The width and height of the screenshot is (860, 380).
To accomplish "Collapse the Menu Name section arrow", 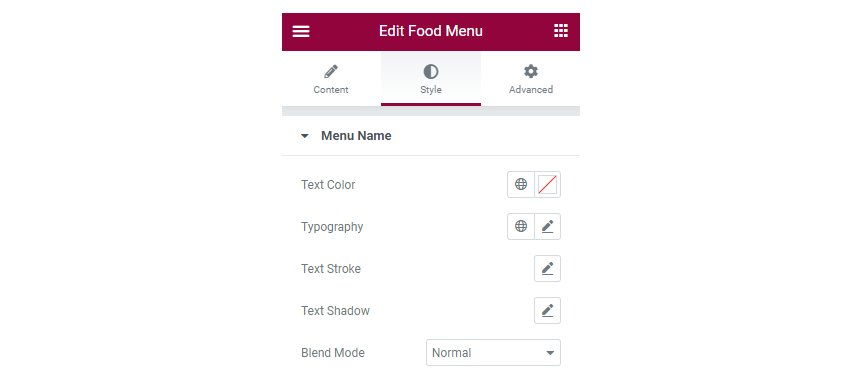I will point(305,136).
